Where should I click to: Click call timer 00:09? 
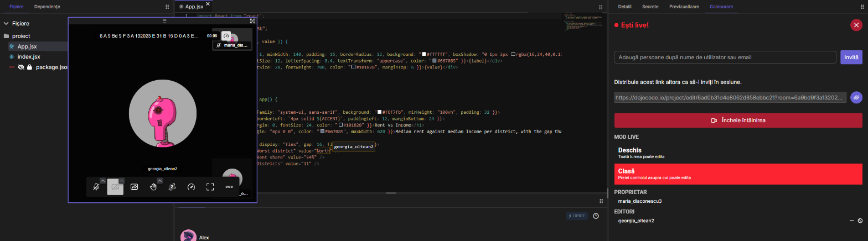tap(212, 35)
